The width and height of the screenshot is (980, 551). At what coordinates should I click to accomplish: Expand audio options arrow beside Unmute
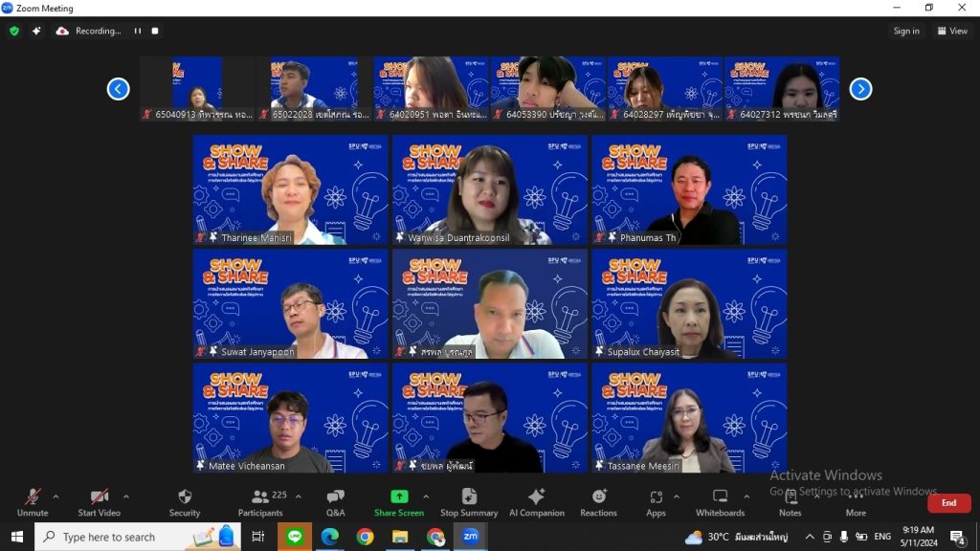[x=56, y=496]
